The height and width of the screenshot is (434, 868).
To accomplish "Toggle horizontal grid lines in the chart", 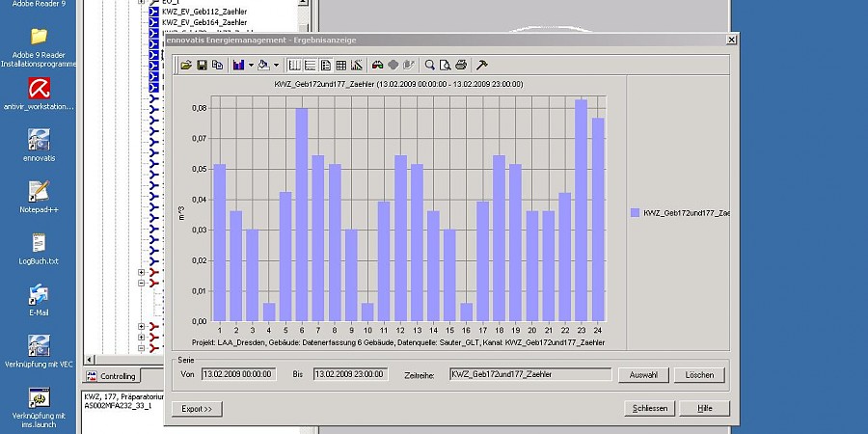I will click(310, 65).
